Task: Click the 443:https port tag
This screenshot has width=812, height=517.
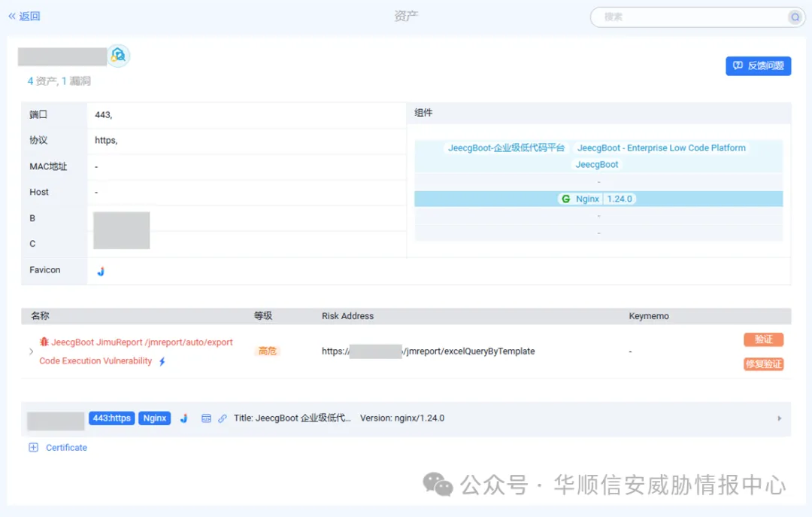Action: tap(112, 418)
